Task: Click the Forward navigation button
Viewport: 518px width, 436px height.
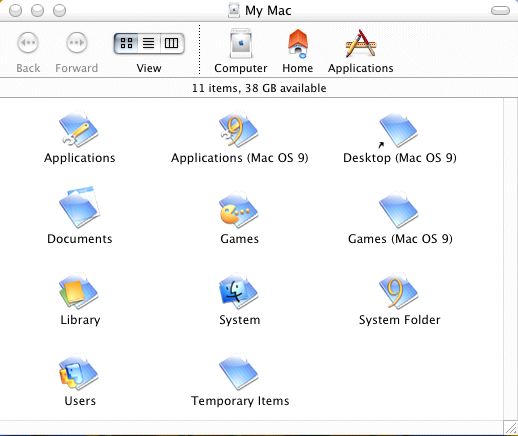Action: point(77,43)
